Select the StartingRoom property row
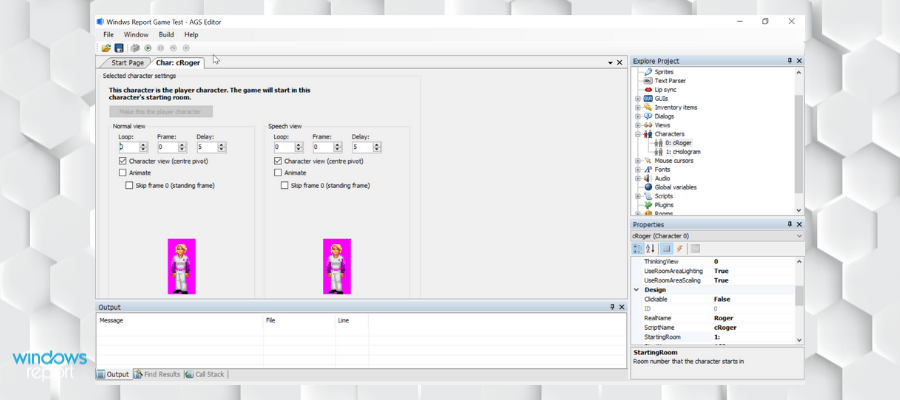The width and height of the screenshot is (900, 400). 713,337
